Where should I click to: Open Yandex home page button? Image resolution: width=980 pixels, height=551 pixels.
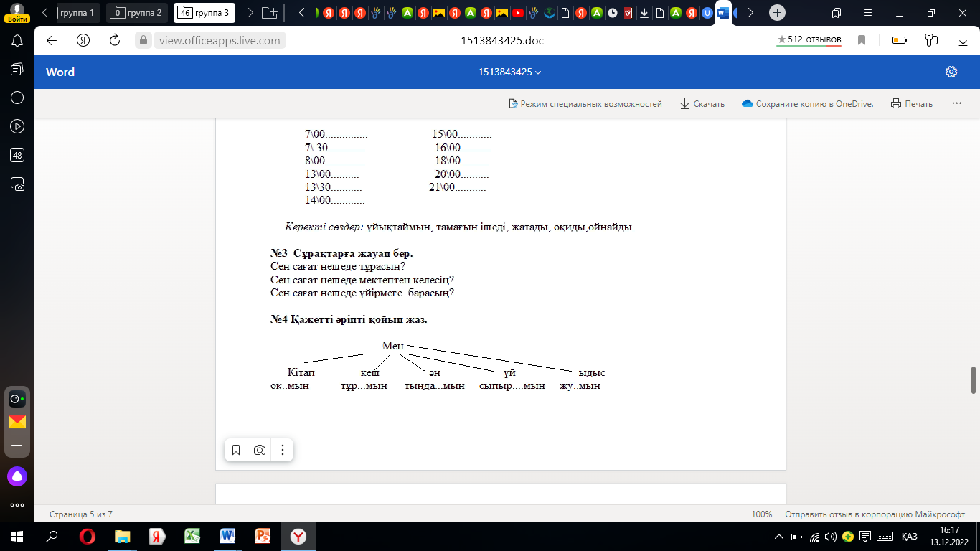pos(83,40)
